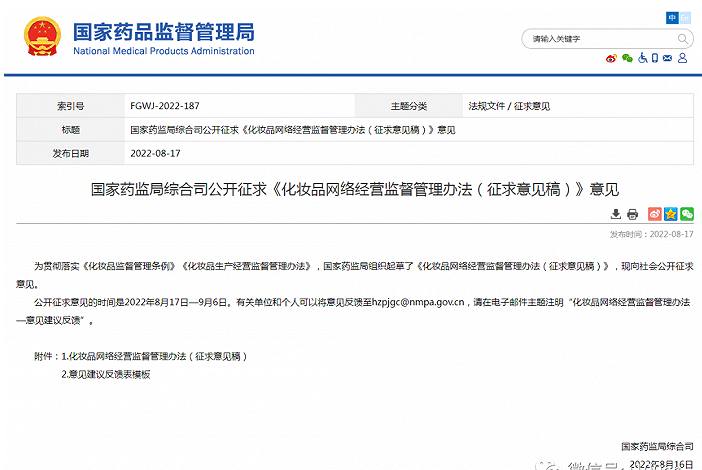Click the magnifier search icon
The width and height of the screenshot is (702, 470).
(683, 39)
